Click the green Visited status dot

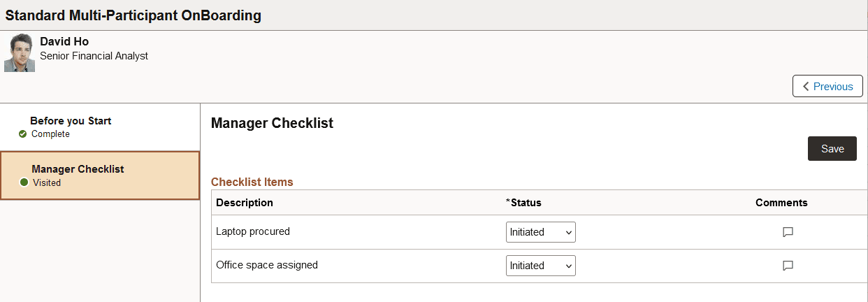pos(24,182)
